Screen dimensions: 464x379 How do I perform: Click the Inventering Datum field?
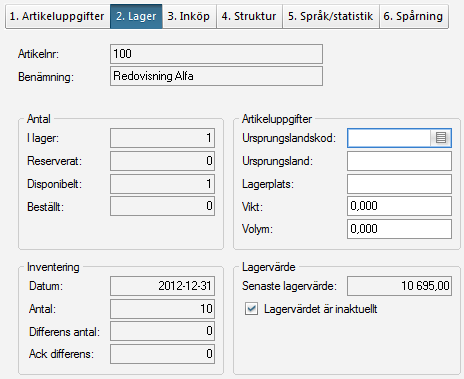[x=162, y=286]
